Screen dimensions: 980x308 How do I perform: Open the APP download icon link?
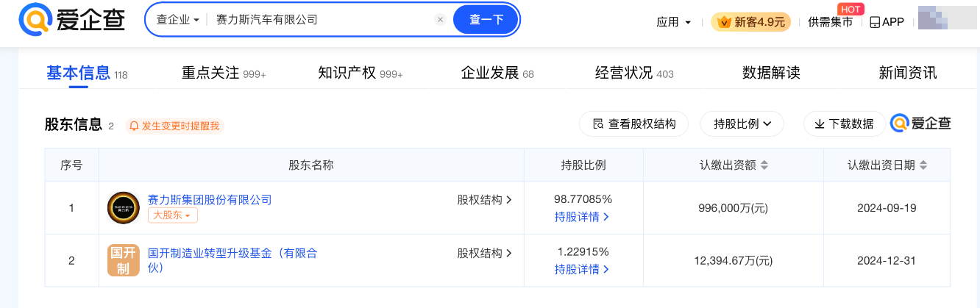887,22
